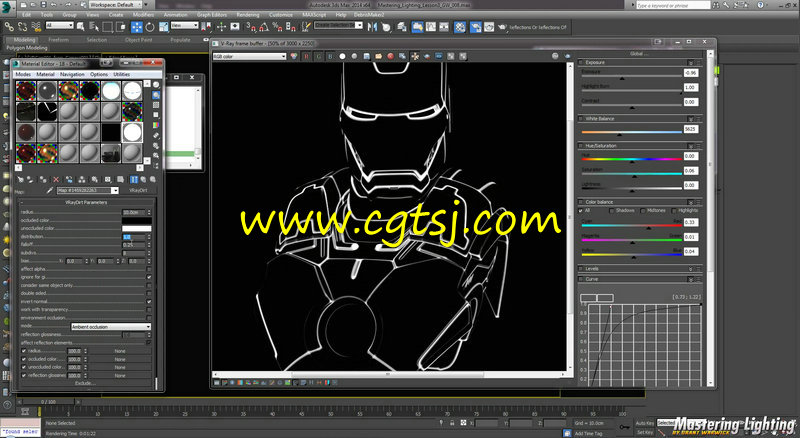Screen dimensions: 800x438
Task: Uncheck the 'ignore for gi' checkbox
Action: click(149, 277)
